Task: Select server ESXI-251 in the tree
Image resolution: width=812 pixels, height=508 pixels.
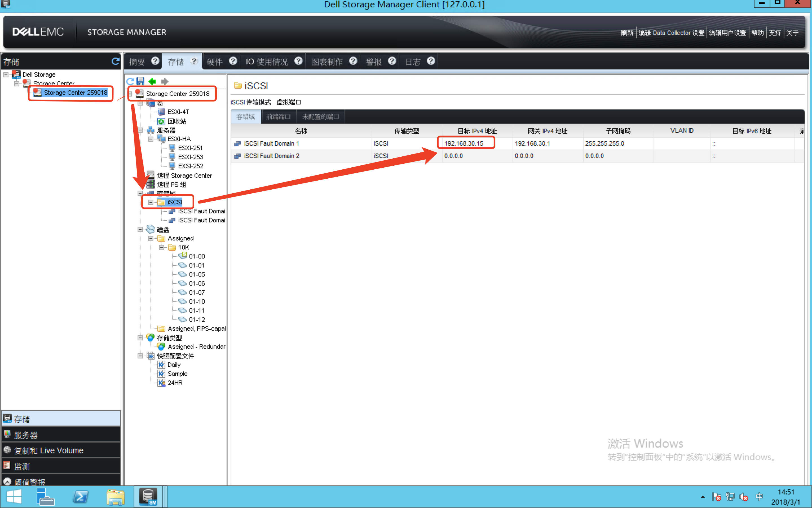Action: pyautogui.click(x=190, y=148)
